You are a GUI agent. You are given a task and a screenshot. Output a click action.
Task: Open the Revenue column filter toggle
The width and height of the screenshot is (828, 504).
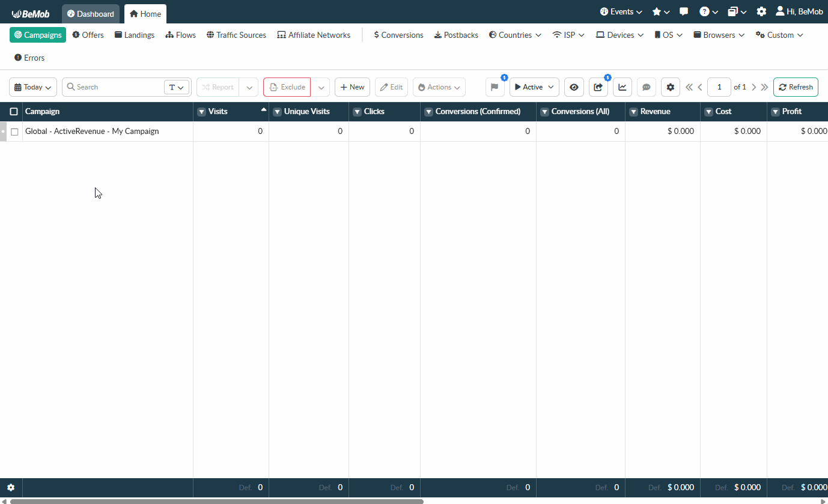634,112
